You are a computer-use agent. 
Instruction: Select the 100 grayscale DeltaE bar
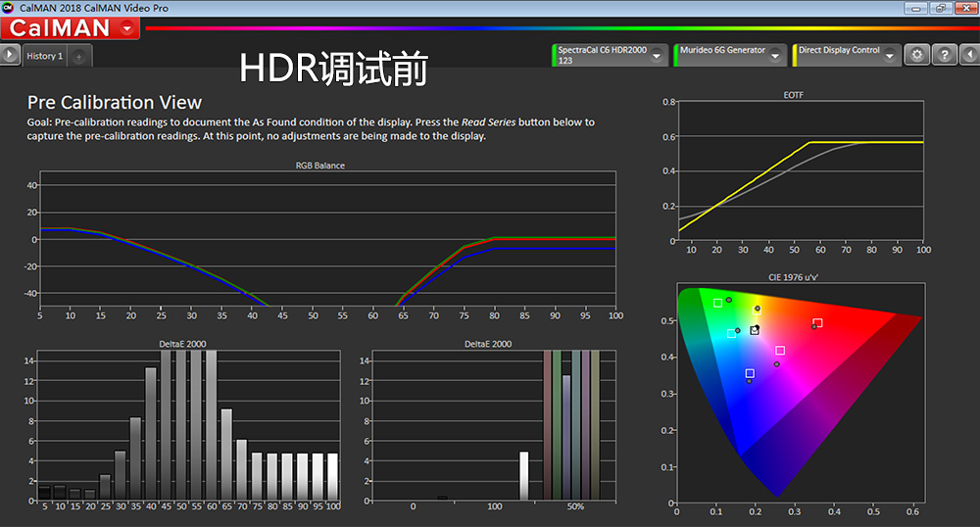point(332,476)
